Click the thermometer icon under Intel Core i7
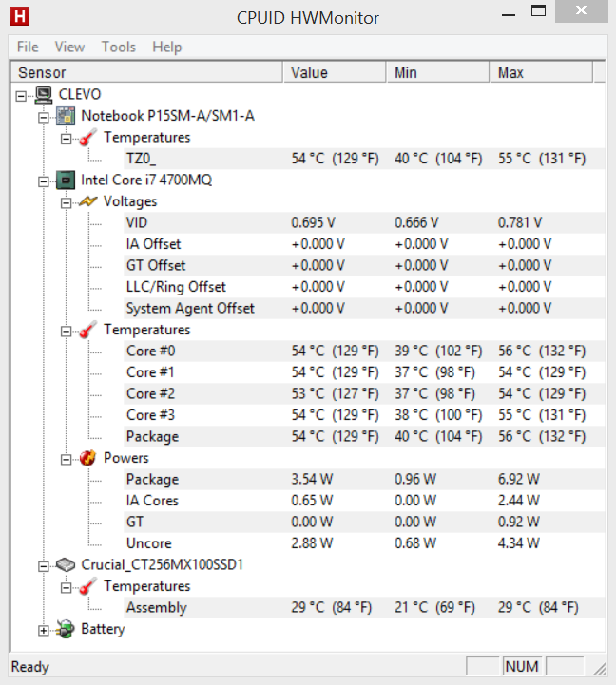616x685 pixels. pyautogui.click(x=87, y=330)
